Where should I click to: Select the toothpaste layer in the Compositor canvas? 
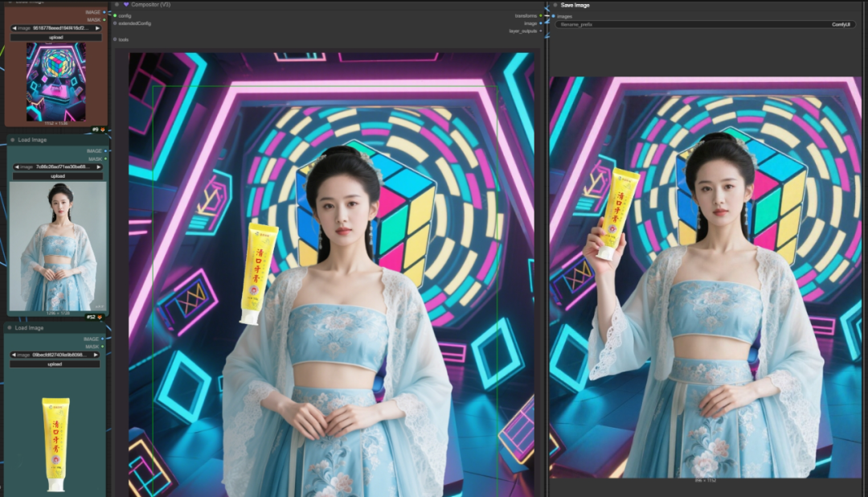tap(257, 274)
